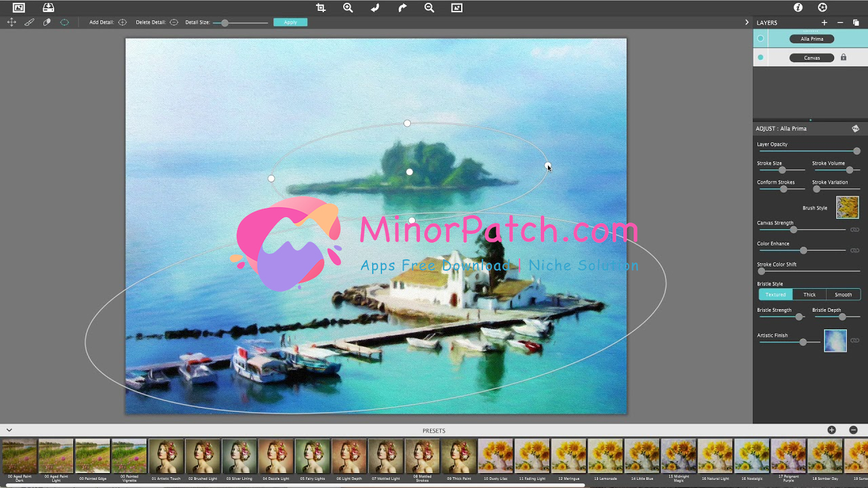Open the Artistic Finish texture picker
Screen dimensions: 868x488
(835, 340)
